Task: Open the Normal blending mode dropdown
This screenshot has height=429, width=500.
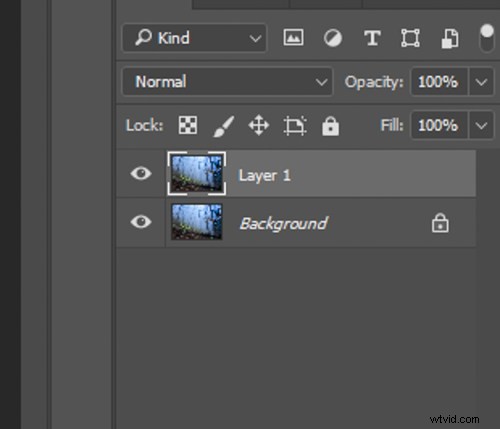Action: click(228, 82)
